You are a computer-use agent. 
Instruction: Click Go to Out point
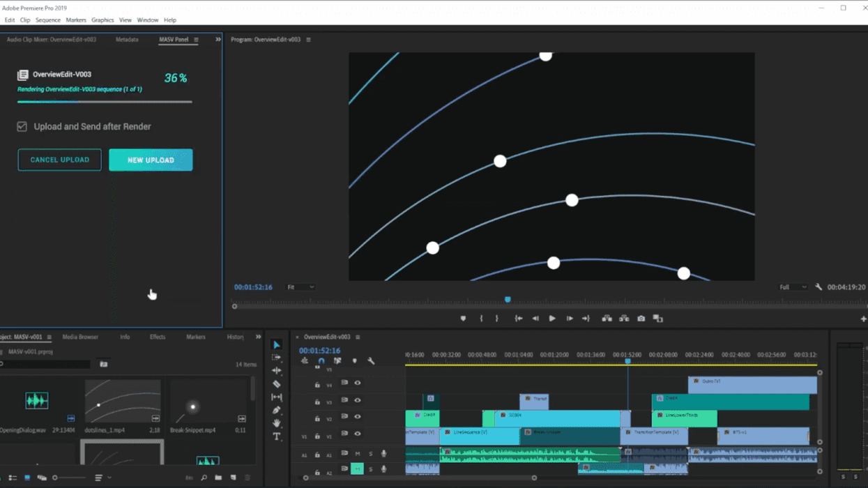pos(586,319)
